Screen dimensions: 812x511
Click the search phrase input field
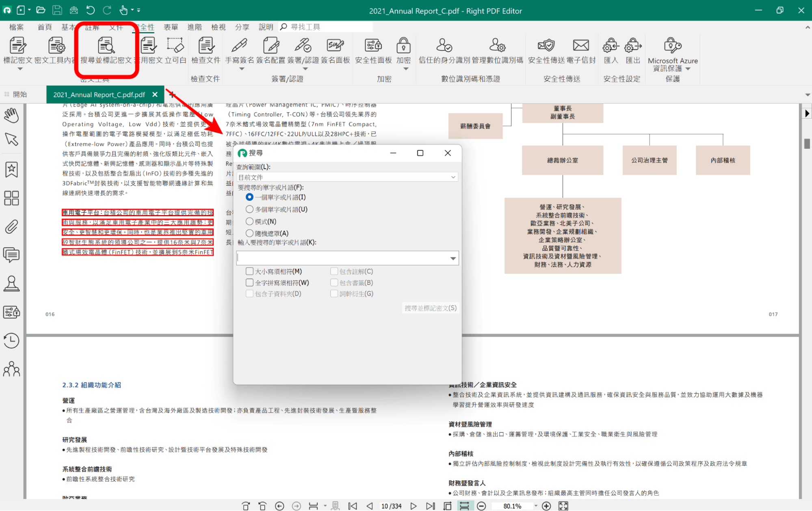click(341, 259)
